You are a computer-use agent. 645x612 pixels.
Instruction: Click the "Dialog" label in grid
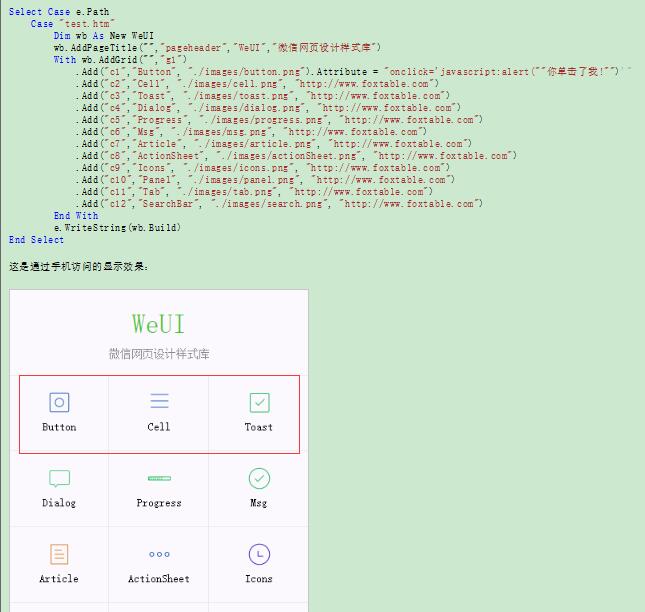click(x=59, y=503)
